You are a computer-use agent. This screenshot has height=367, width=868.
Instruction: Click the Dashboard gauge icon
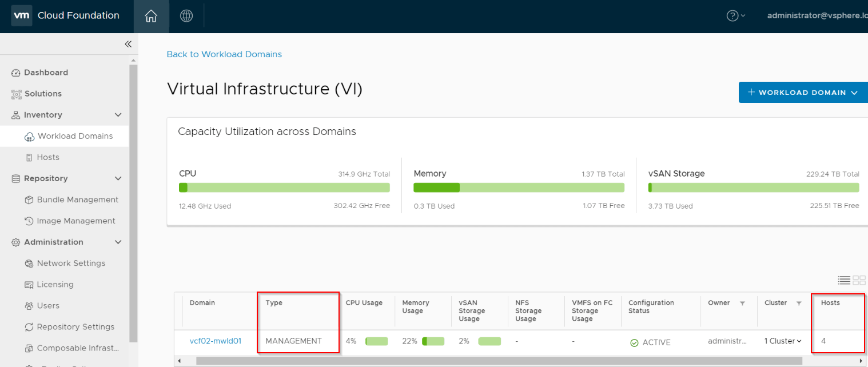(x=16, y=73)
